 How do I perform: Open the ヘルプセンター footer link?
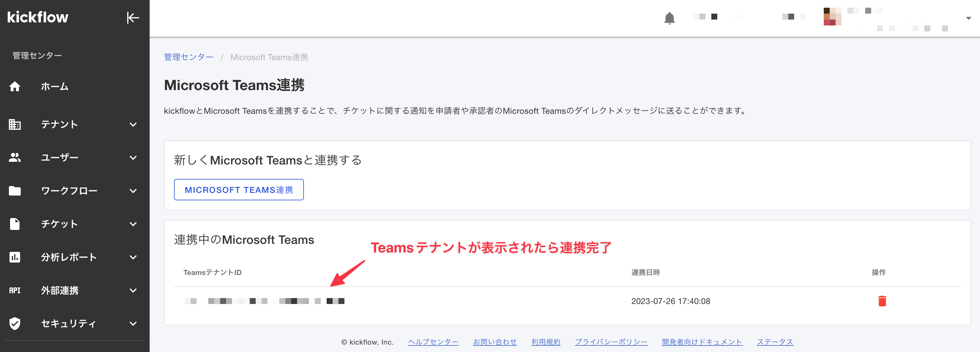pos(433,342)
